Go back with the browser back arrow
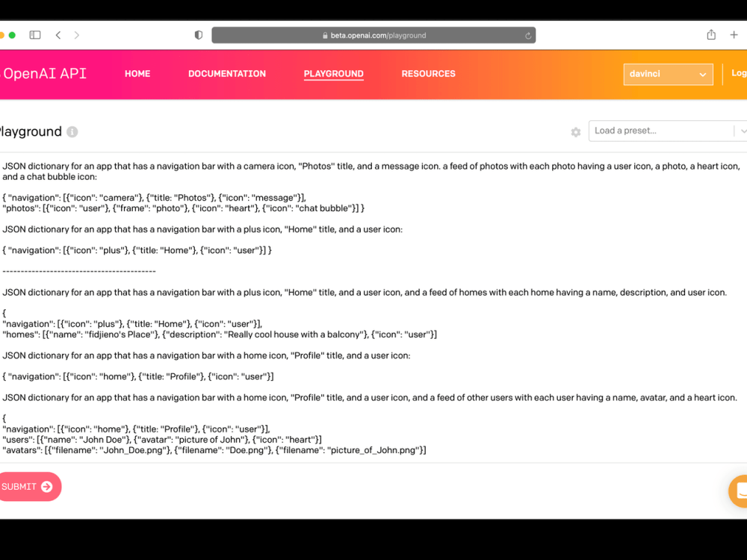747x560 pixels. pos(58,35)
